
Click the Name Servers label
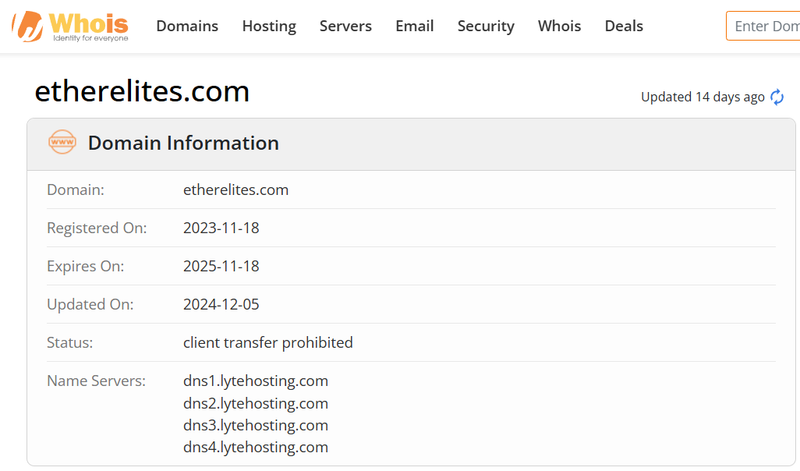click(x=96, y=381)
